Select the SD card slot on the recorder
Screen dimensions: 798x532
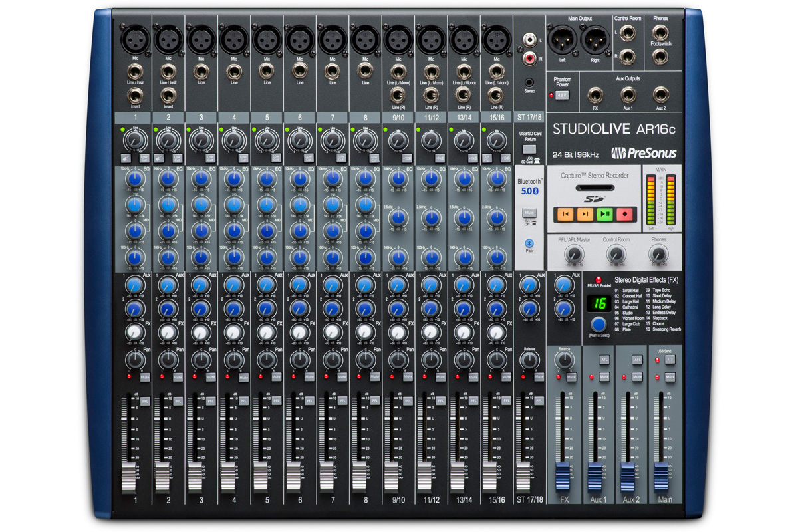coord(594,187)
